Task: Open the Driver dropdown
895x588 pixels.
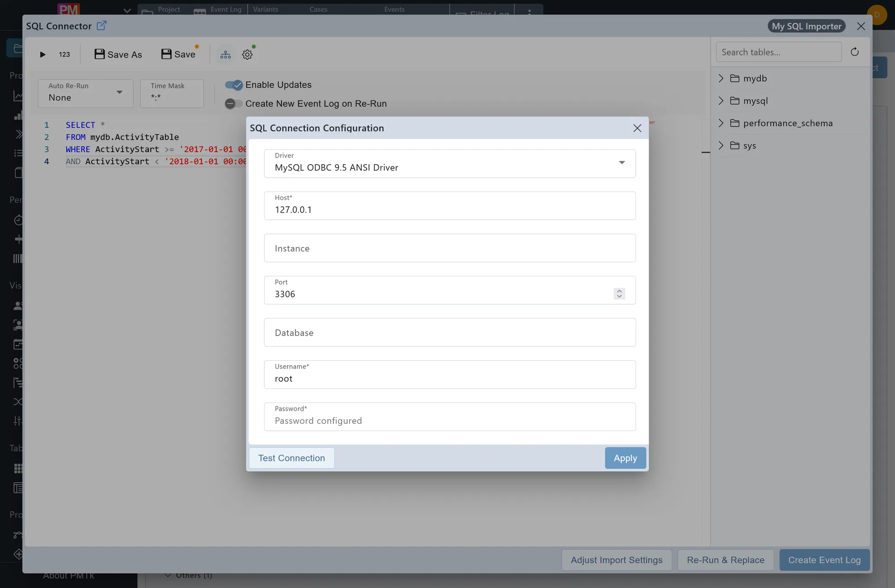Action: (450, 163)
